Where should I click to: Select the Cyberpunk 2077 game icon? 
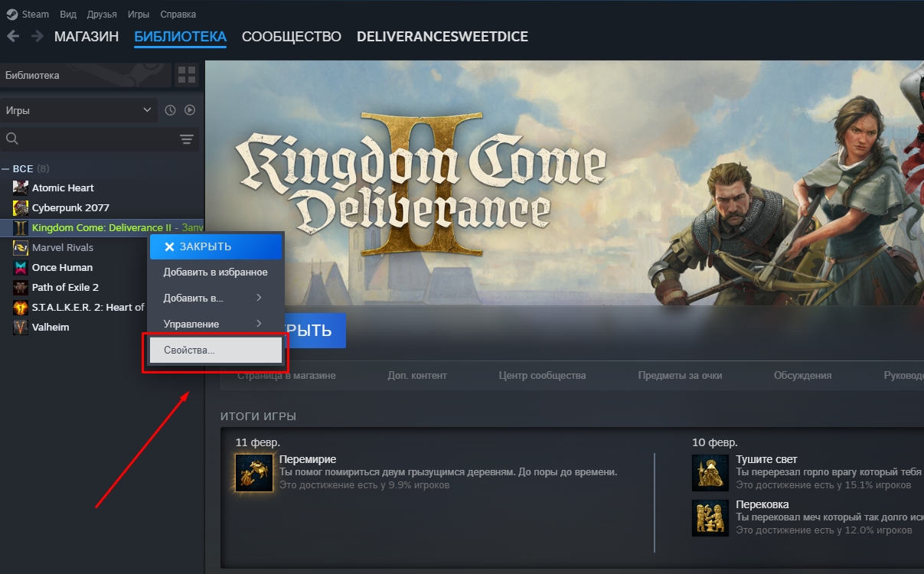[x=21, y=207]
